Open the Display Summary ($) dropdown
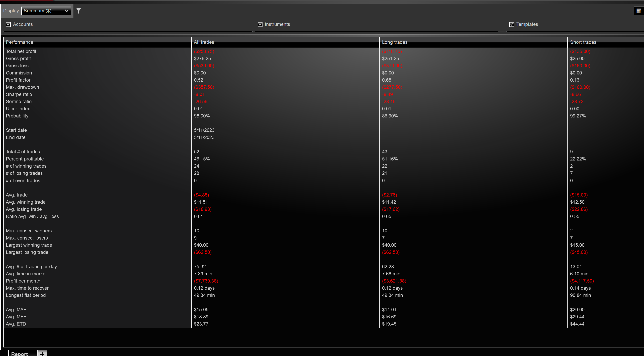The height and width of the screenshot is (356, 644). [46, 11]
